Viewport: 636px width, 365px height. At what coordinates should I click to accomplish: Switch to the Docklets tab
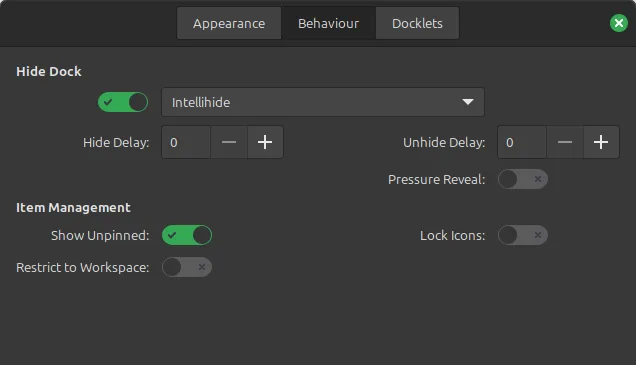[417, 23]
